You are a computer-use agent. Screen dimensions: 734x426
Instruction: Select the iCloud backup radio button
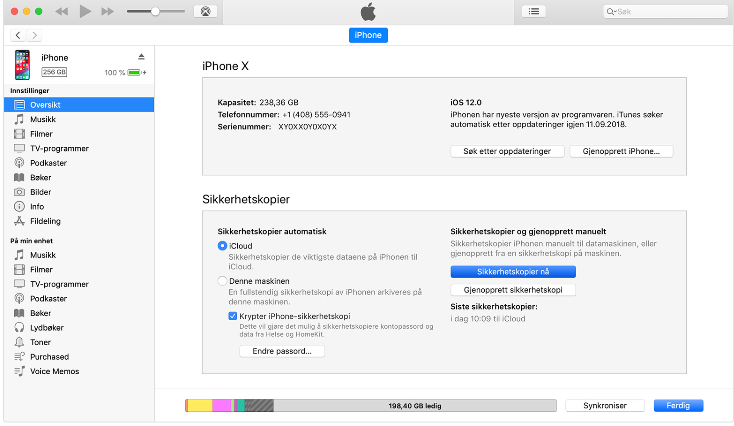(x=222, y=246)
